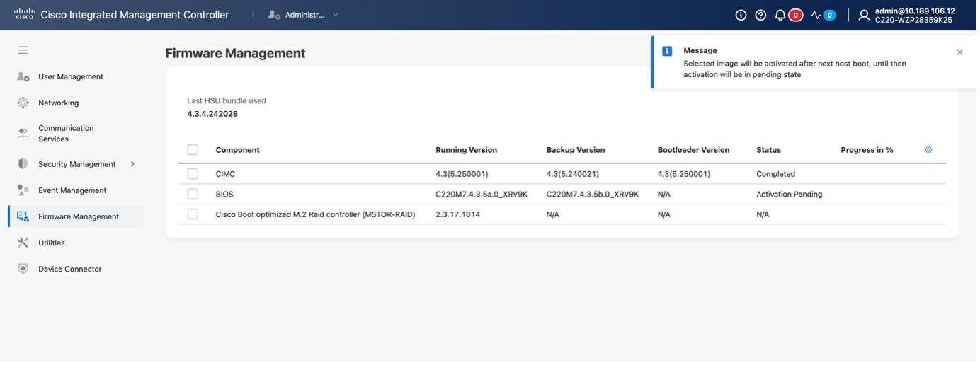The height and width of the screenshot is (365, 980).
Task: Go to Networking section
Action: 58,103
